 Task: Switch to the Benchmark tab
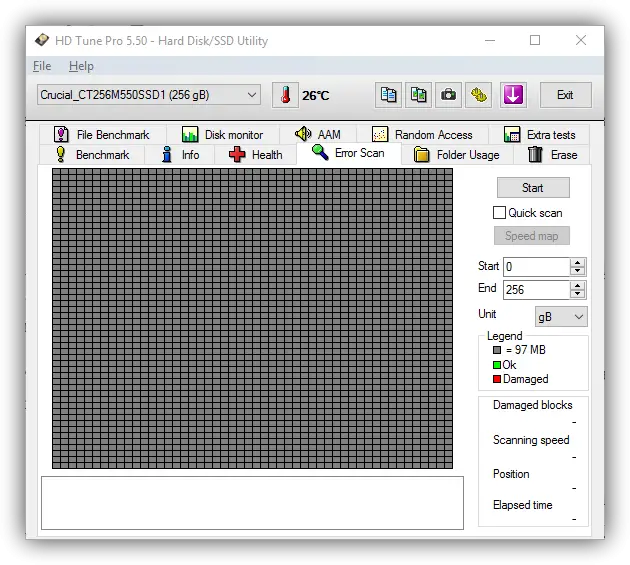click(92, 155)
